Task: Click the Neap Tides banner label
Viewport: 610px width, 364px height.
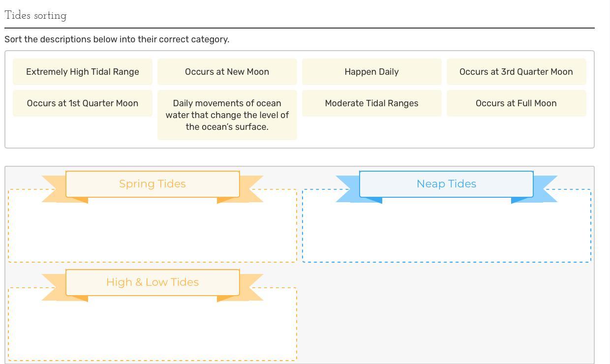Action: 446,184
